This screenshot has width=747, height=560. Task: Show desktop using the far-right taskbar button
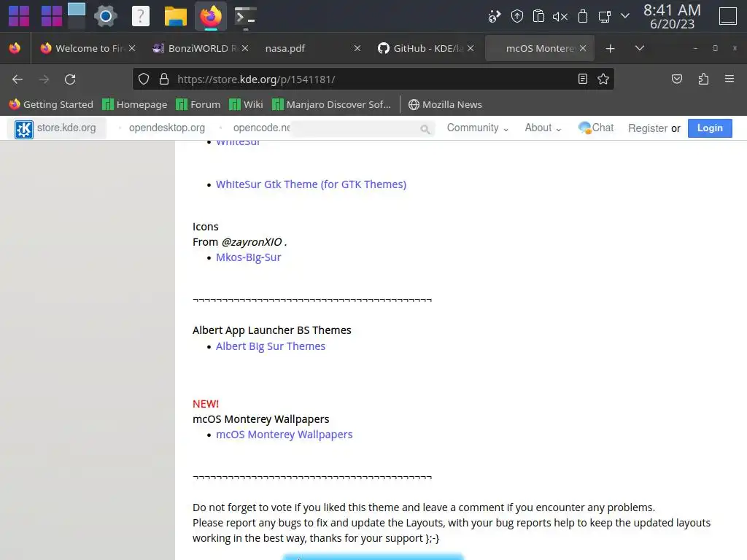pos(727,16)
